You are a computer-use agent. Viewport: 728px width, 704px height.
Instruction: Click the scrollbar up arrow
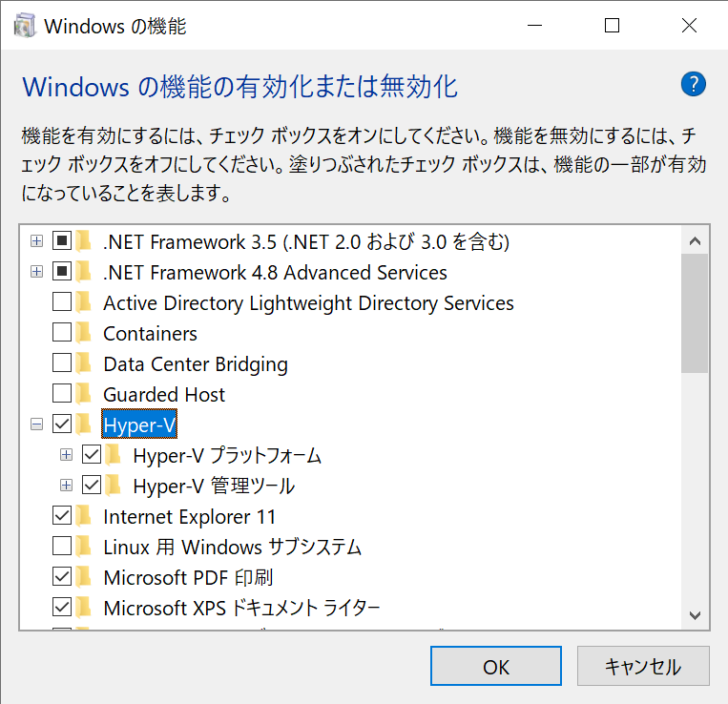point(695,240)
